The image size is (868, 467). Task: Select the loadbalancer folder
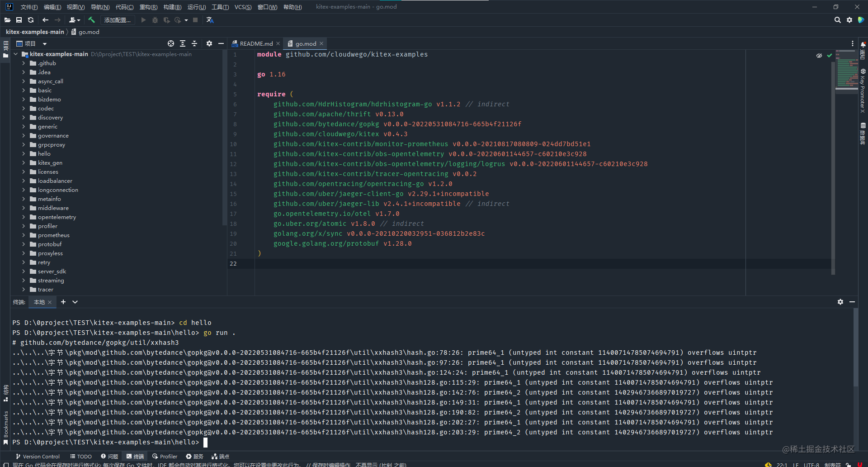(x=55, y=181)
